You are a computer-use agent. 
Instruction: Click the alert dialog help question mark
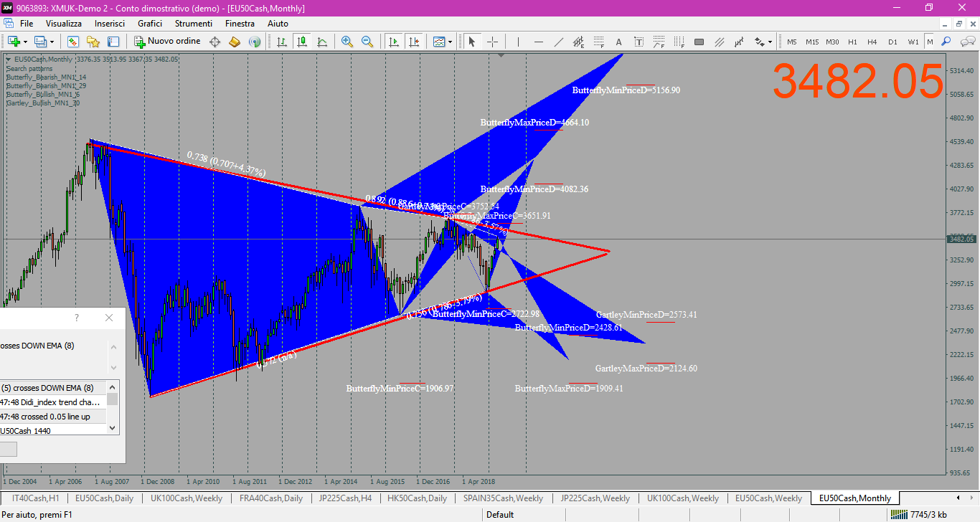pyautogui.click(x=77, y=318)
